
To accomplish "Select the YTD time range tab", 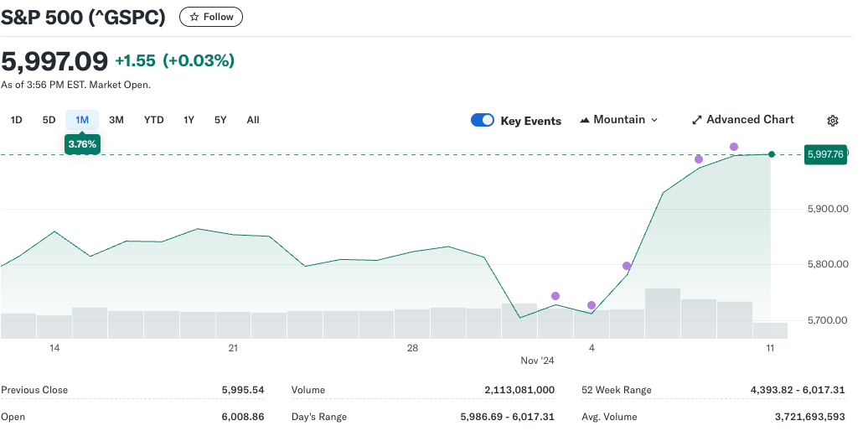I will [x=153, y=120].
